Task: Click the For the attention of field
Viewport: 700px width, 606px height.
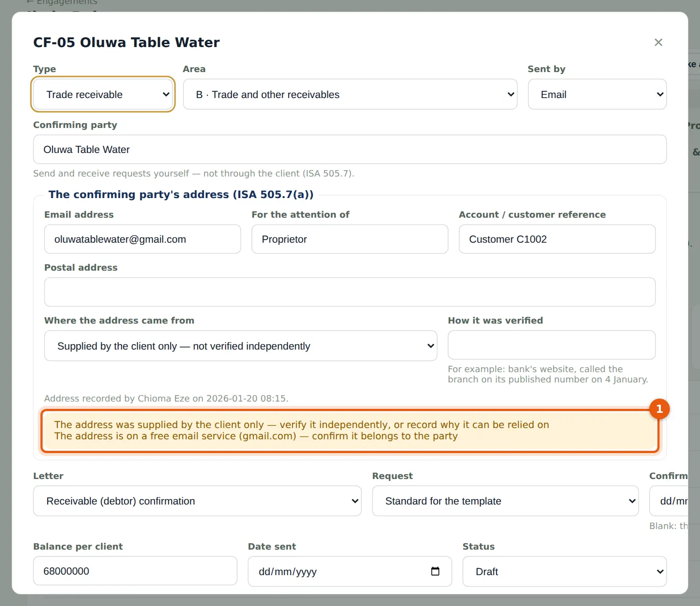Action: 350,239
